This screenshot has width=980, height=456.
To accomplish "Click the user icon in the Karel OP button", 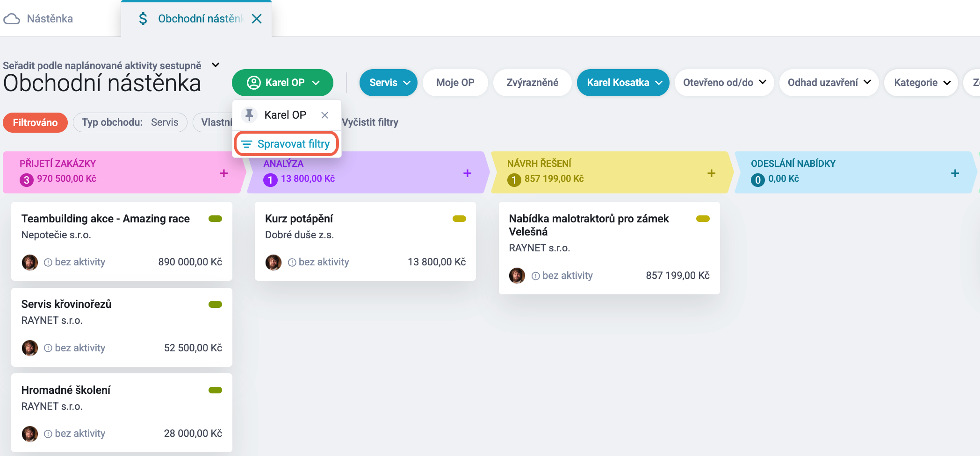I will [253, 83].
